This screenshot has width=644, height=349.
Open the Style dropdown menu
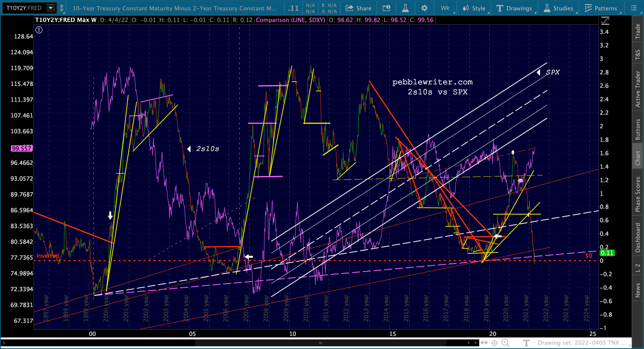475,8
